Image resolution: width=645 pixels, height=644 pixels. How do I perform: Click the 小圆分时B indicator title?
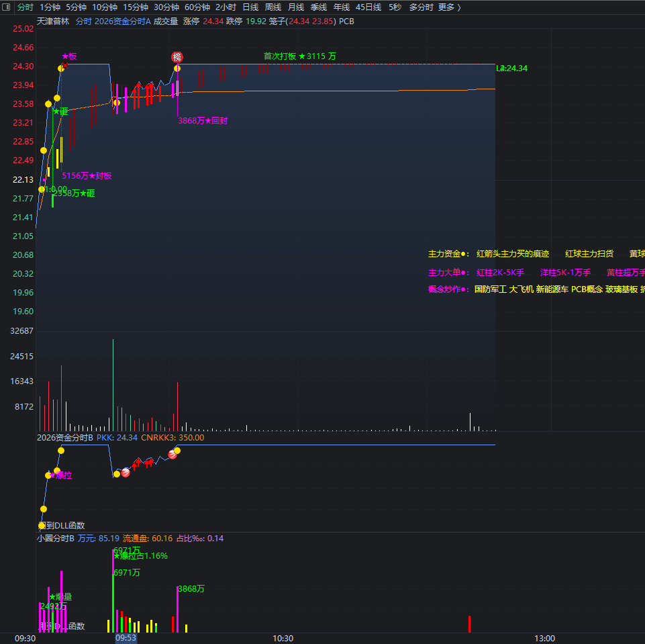[x=56, y=539]
